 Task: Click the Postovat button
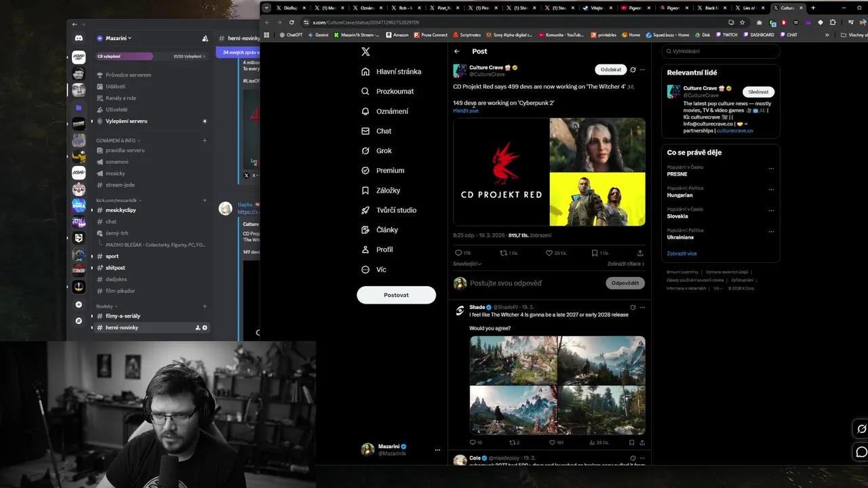pyautogui.click(x=396, y=295)
